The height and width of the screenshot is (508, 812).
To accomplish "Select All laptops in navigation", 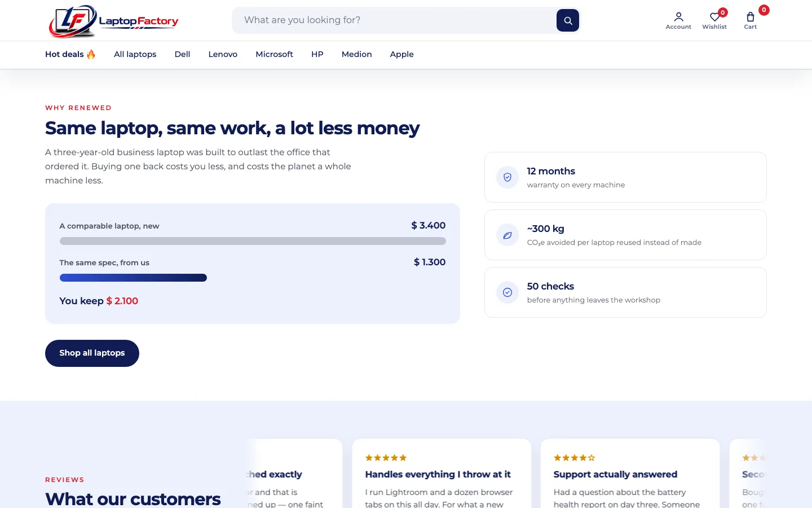I will pyautogui.click(x=135, y=54).
